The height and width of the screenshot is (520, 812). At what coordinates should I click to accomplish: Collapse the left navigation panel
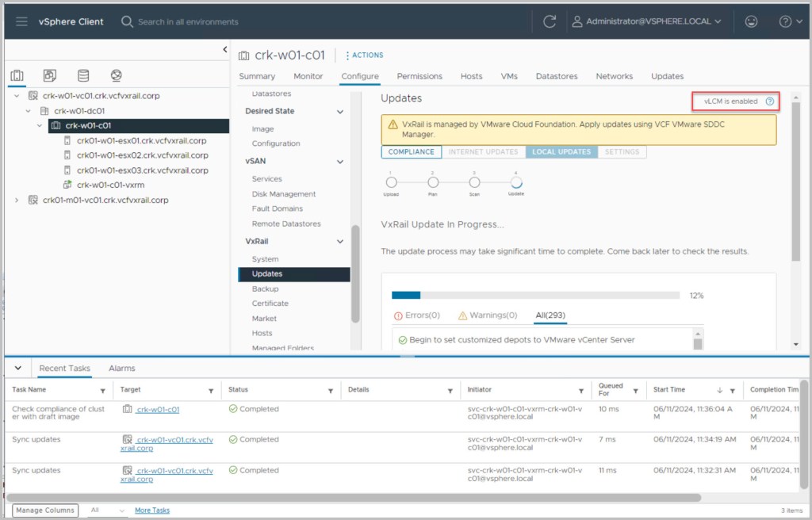tap(224, 50)
